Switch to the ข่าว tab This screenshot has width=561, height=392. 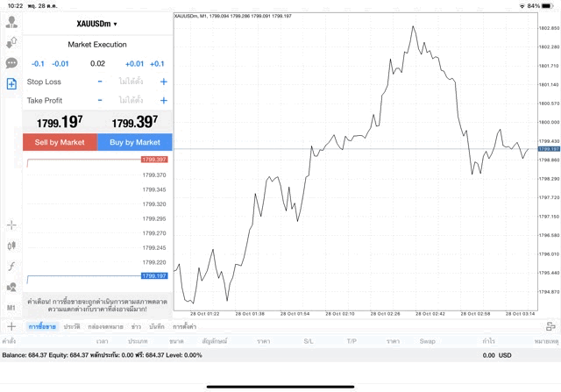click(136, 326)
